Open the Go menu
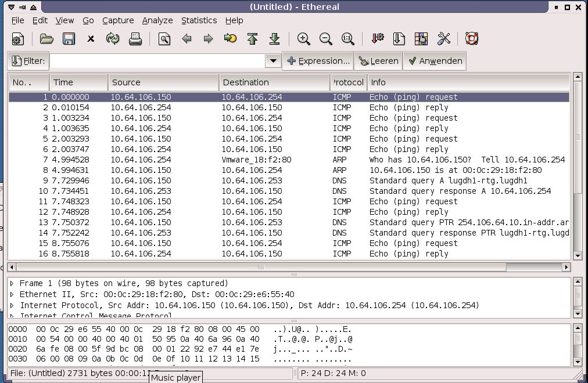The image size is (588, 383). click(88, 20)
